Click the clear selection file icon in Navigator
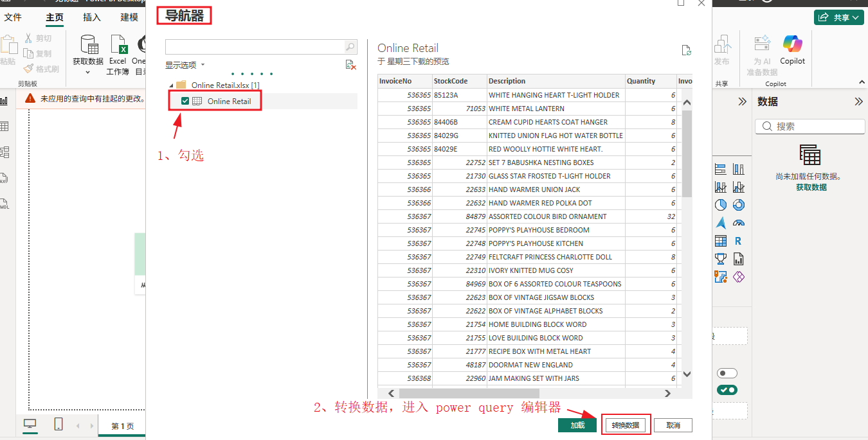Viewport: 868px width, 440px height. pos(350,64)
